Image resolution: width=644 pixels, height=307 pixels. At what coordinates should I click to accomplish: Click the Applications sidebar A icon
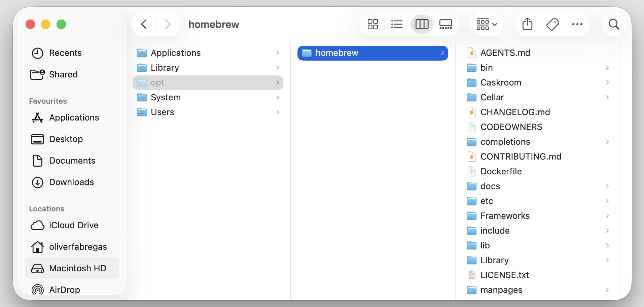pyautogui.click(x=37, y=117)
